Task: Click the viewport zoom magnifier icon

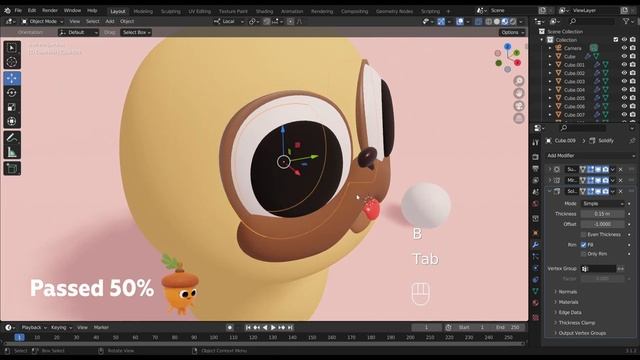Action: pyautogui.click(x=519, y=81)
